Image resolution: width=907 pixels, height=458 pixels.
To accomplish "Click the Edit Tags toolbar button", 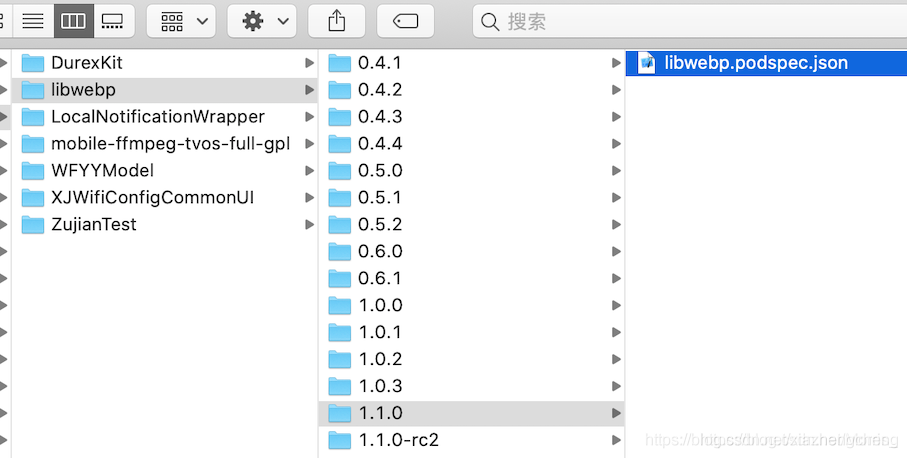I will 405,21.
